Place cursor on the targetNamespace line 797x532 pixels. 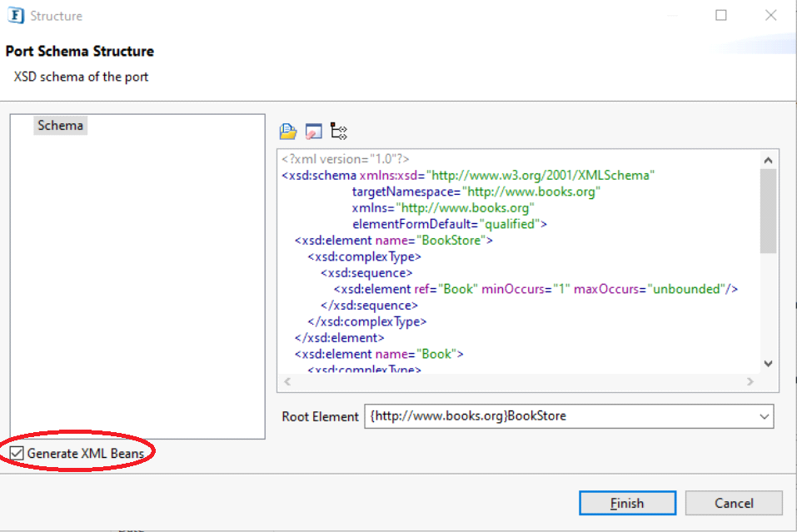[476, 192]
